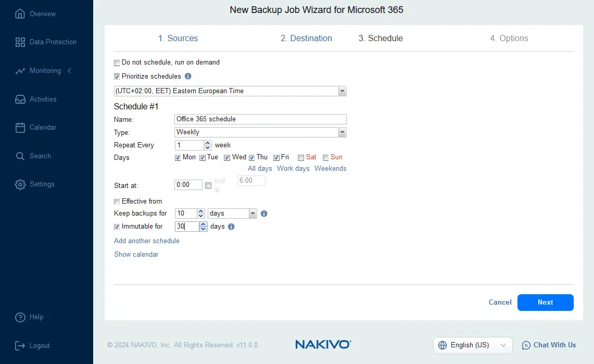Increase Immutable for days value
594x364 pixels.
(204, 224)
